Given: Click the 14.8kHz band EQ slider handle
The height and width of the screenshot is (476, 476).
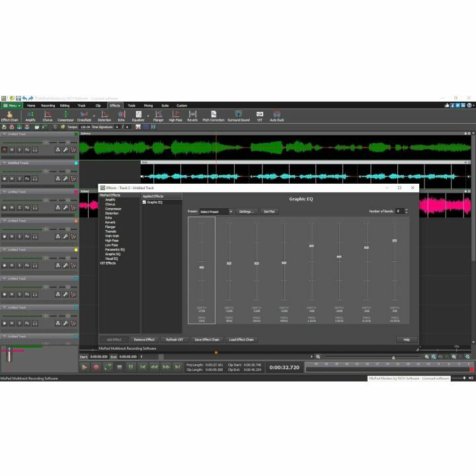Looking at the screenshot, I should (394, 241).
